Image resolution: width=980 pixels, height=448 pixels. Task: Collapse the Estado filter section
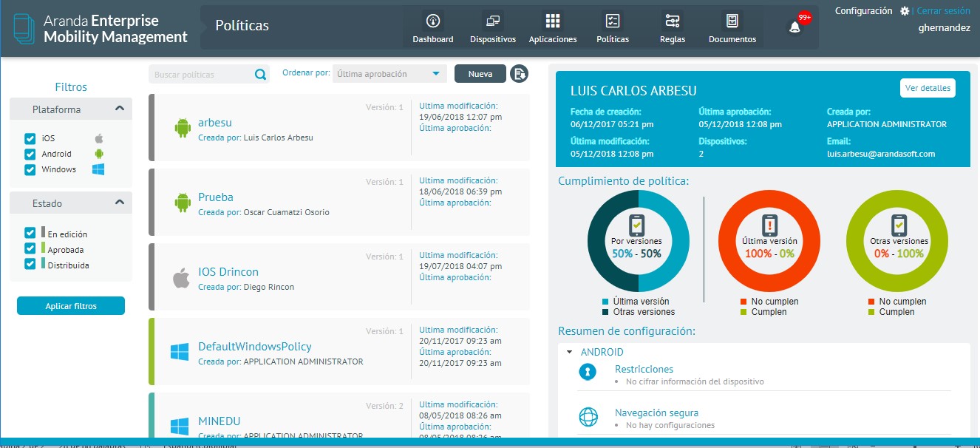coord(120,203)
